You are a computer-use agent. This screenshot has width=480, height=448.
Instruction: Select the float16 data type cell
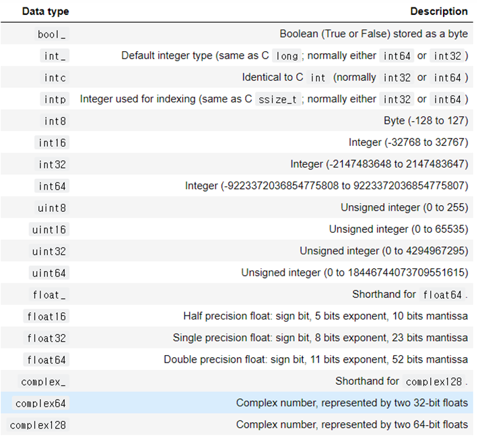coord(46,317)
